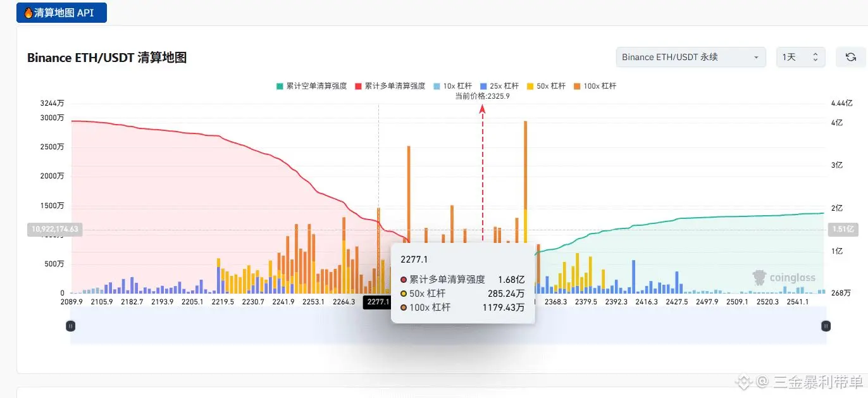Click the 1.68亿 value in tooltip
868x398 pixels.
512,280
